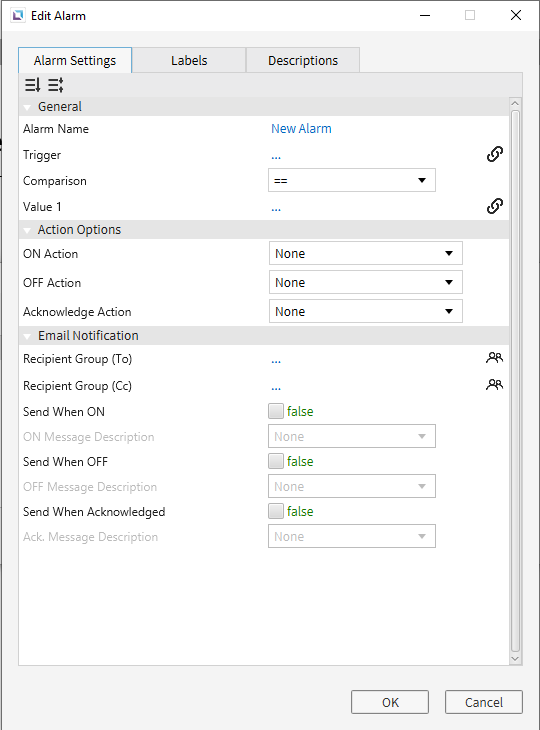Enable the Send When ON checkbox
Screen dimensions: 540x730
(x=276, y=411)
